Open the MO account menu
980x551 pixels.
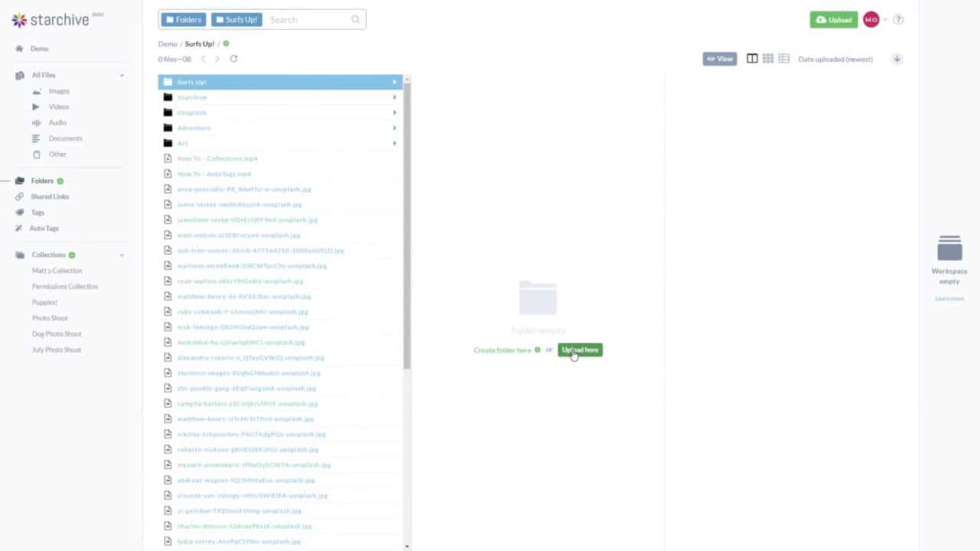click(871, 19)
